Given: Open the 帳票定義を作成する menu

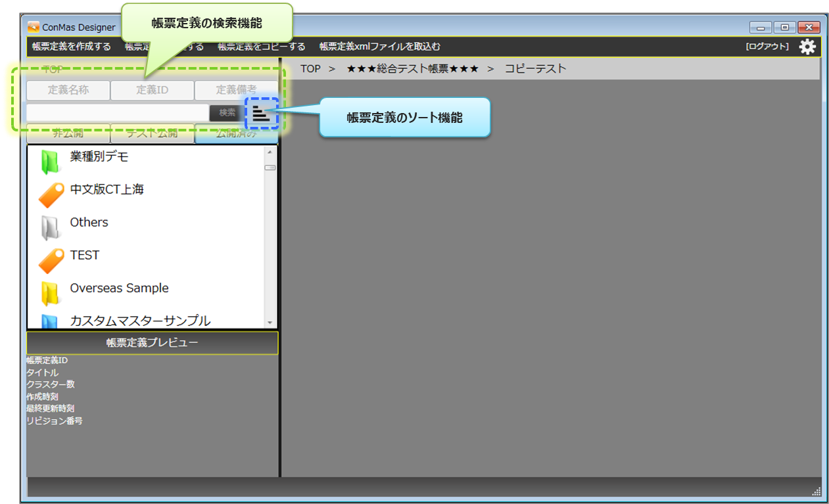Looking at the screenshot, I should coord(72,47).
